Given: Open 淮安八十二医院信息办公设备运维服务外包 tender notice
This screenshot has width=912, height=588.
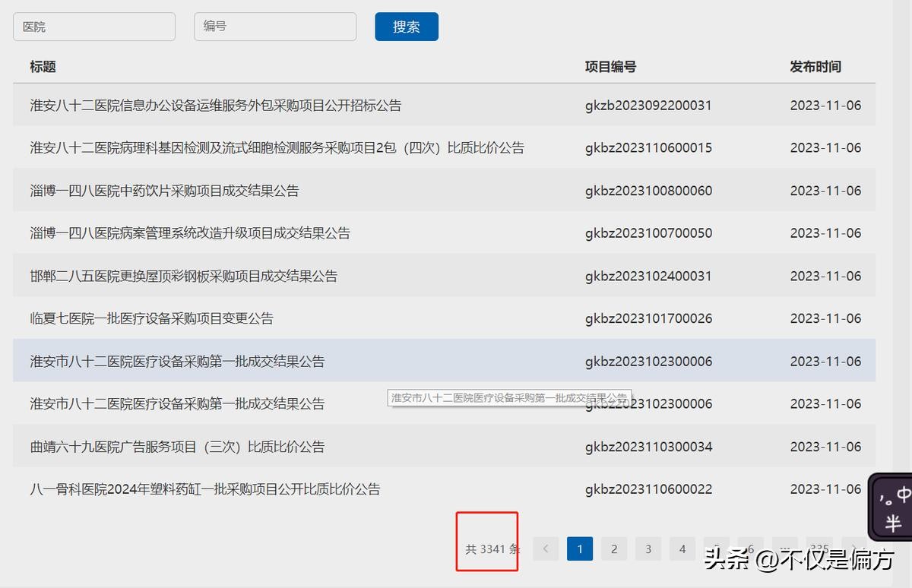Looking at the screenshot, I should coord(216,106).
